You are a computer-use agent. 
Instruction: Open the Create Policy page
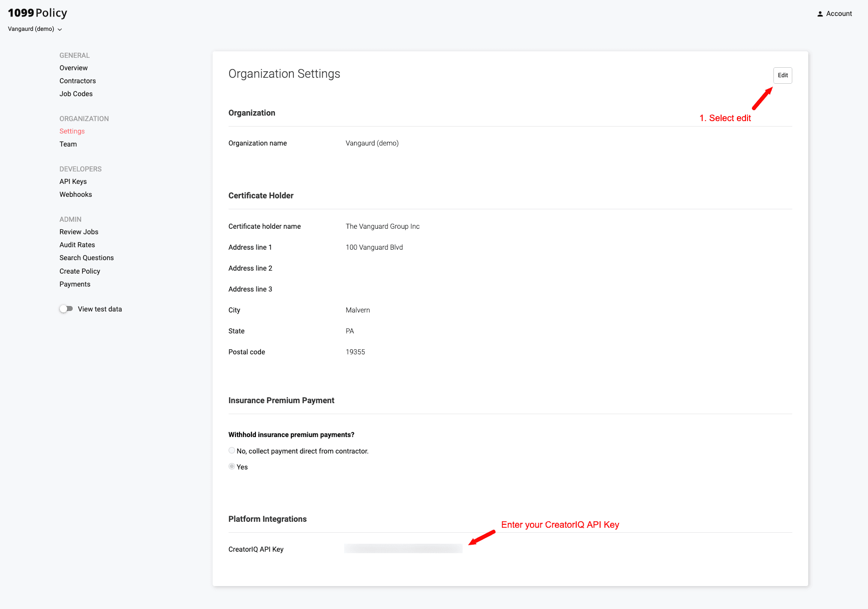point(80,271)
